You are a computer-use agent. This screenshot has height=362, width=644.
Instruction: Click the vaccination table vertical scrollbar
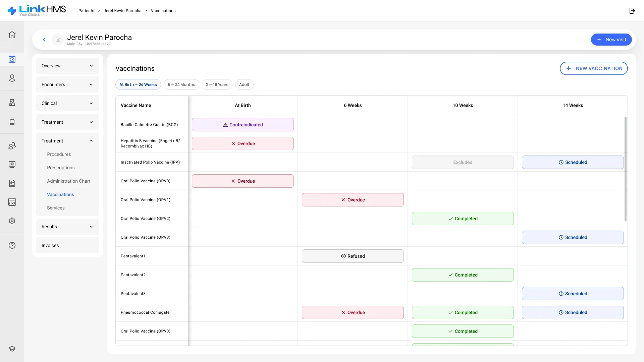coord(626,169)
